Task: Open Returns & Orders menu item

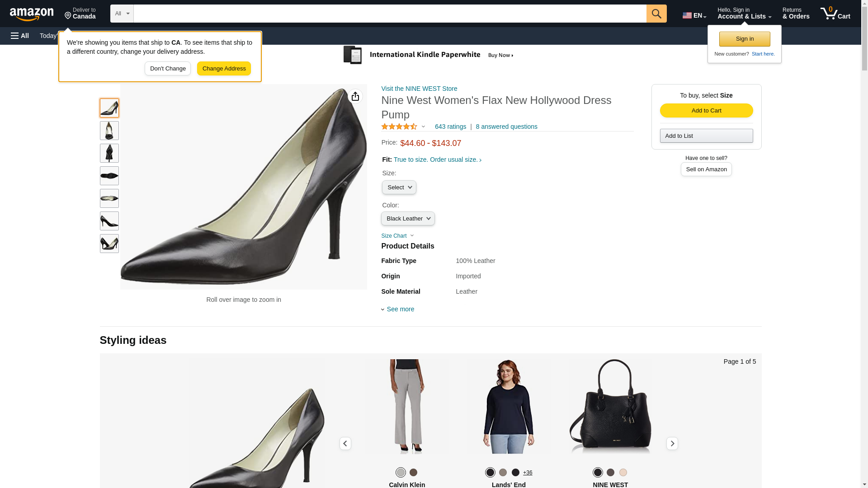Action: pyautogui.click(x=796, y=14)
